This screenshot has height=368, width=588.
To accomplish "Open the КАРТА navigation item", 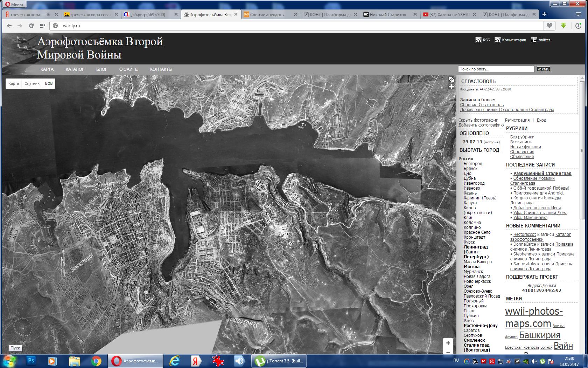I will pyautogui.click(x=47, y=69).
